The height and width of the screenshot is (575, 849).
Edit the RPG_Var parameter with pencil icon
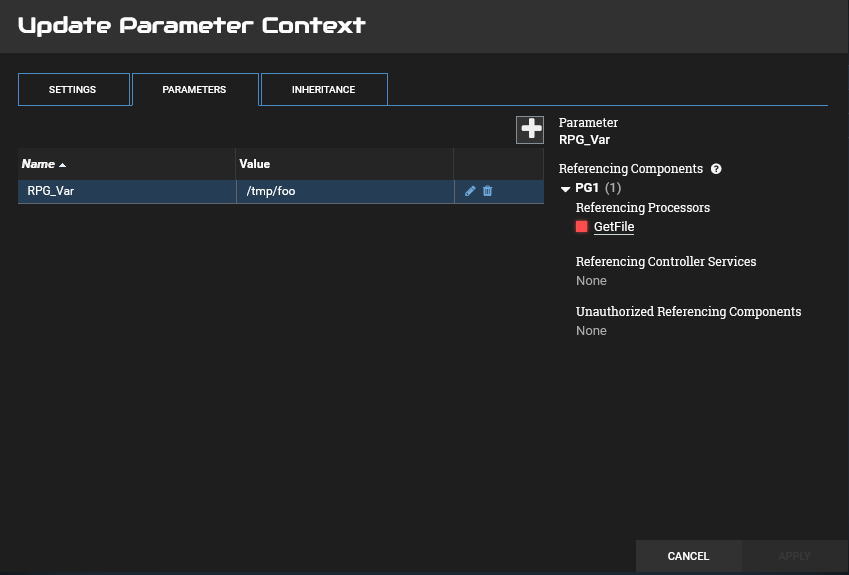pyautogui.click(x=471, y=191)
